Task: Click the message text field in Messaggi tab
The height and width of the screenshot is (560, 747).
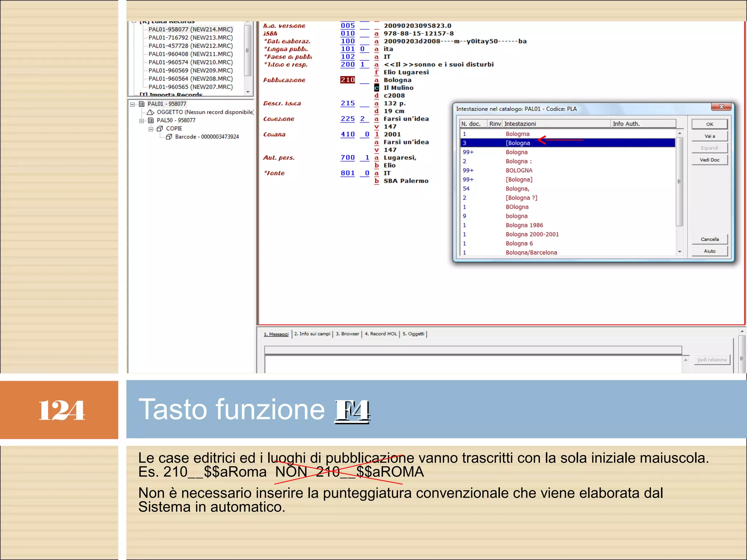Action: click(473, 350)
